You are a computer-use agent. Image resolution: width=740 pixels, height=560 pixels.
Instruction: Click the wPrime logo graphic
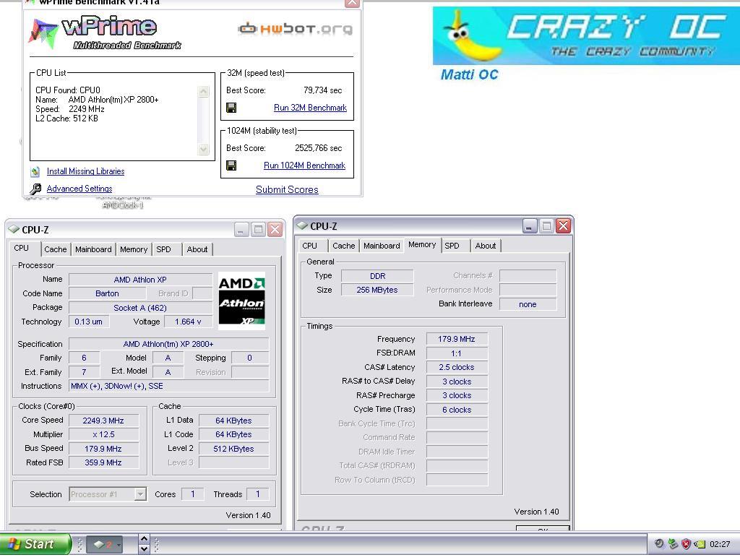pos(105,32)
